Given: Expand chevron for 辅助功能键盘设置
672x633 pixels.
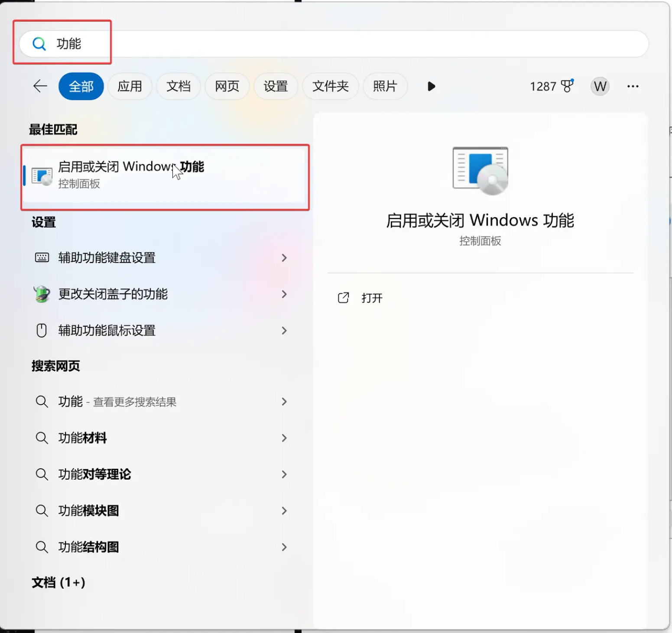Looking at the screenshot, I should [284, 258].
